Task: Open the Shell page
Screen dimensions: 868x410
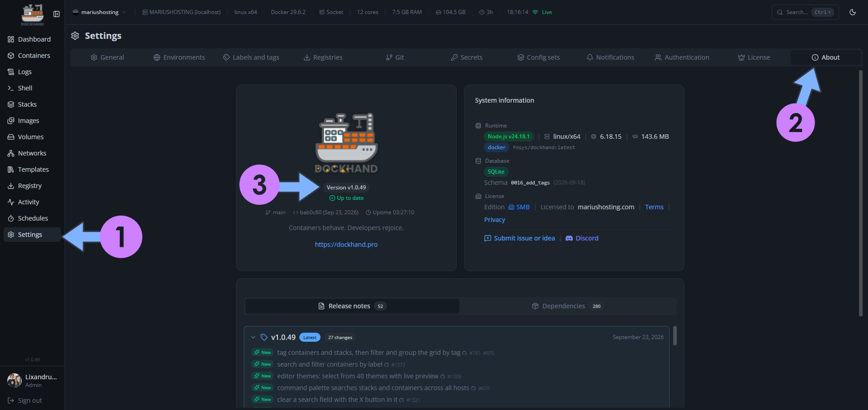Action: coord(32,88)
